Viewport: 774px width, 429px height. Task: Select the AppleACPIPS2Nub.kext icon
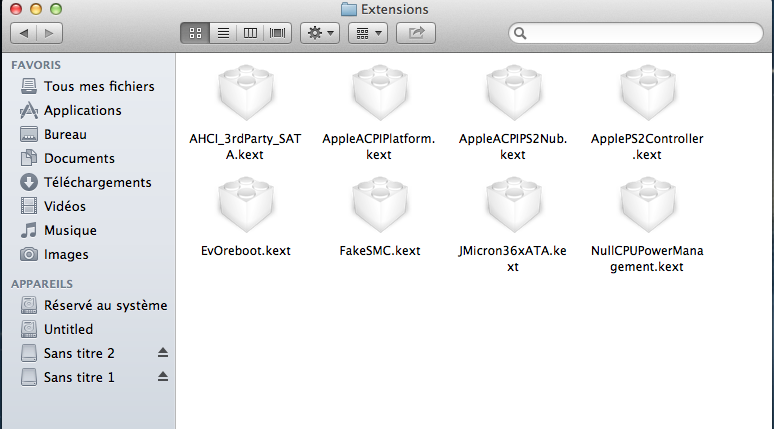tap(514, 92)
